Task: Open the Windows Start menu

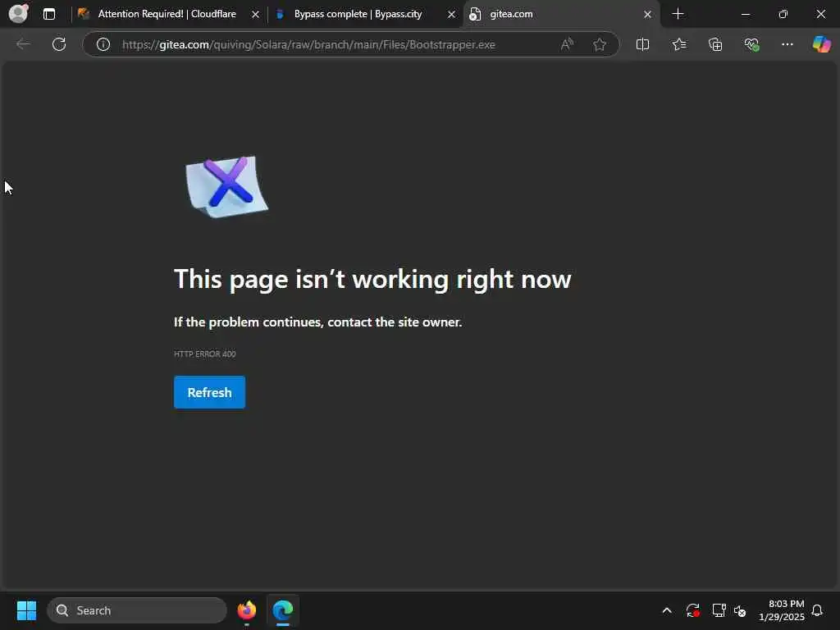Action: click(x=26, y=610)
